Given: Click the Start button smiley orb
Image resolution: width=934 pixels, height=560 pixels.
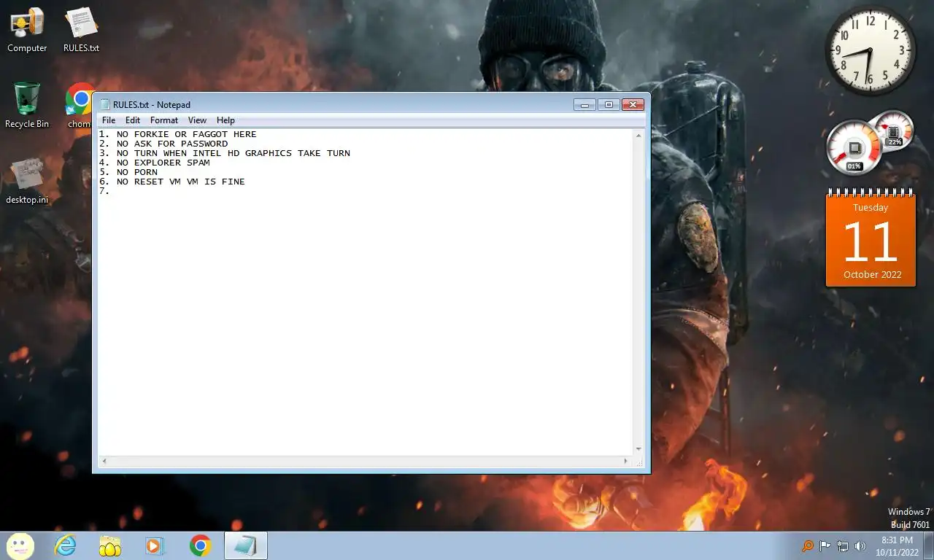Looking at the screenshot, I should (20, 545).
